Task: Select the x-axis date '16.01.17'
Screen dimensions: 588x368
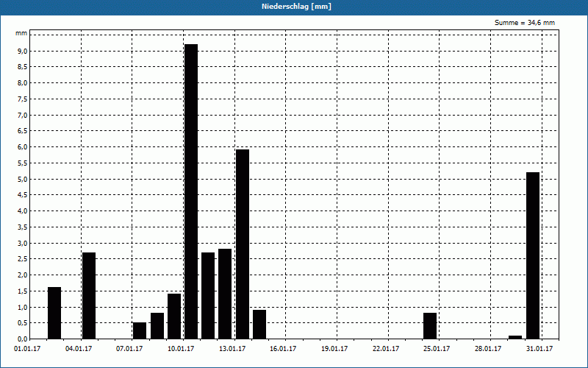Action: 283,349
